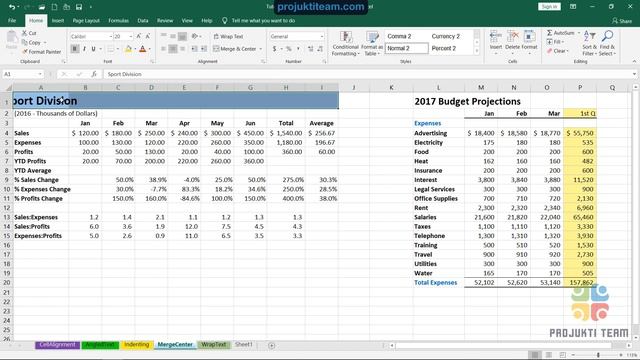Click the New sheet plus button
Image resolution: width=640 pixels, height=360 pixels.
click(x=271, y=346)
